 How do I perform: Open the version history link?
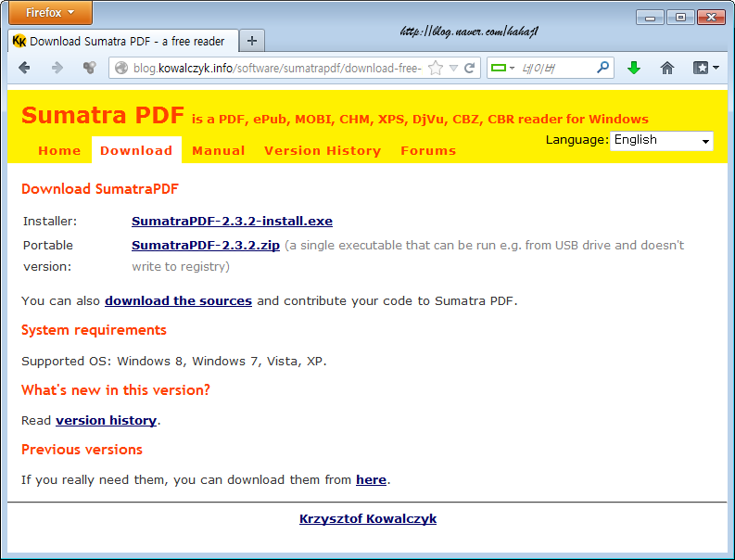pyautogui.click(x=106, y=420)
